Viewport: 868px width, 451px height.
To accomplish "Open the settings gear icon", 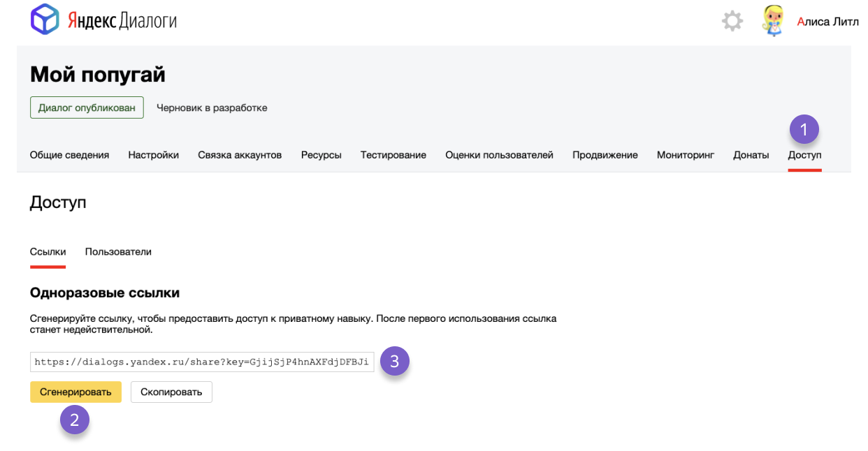I will point(732,21).
